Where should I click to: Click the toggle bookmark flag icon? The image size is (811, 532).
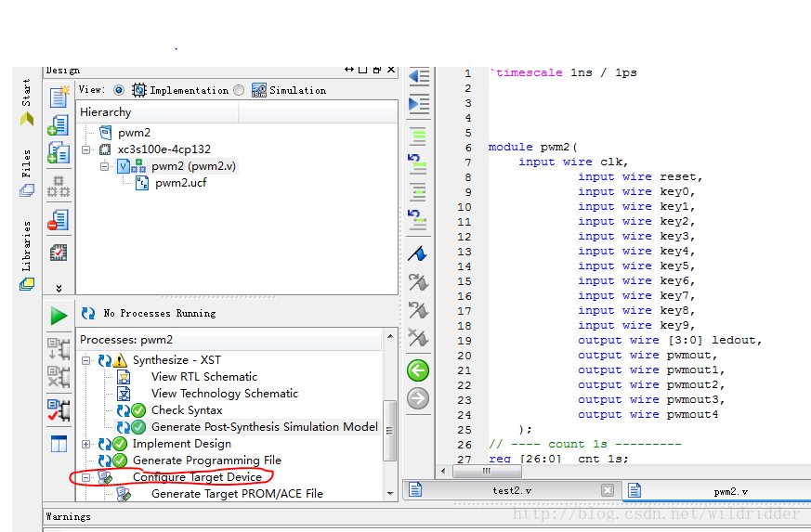[418, 253]
